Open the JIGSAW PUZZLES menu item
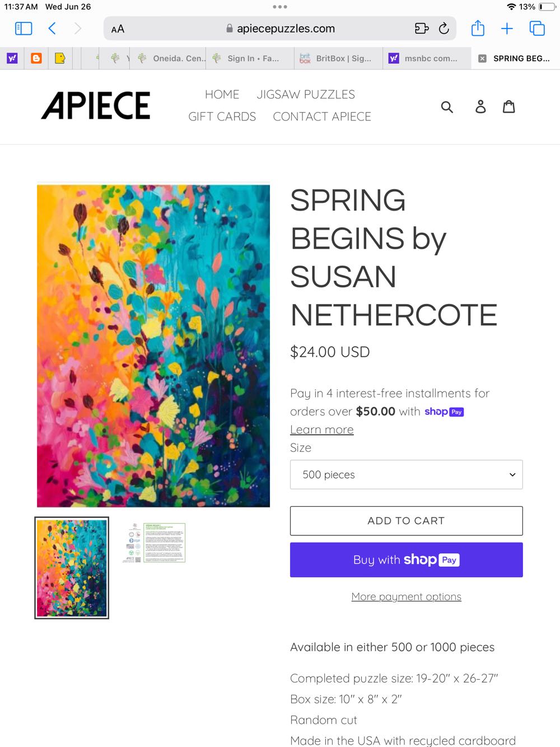This screenshot has height=747, width=560. pos(306,94)
